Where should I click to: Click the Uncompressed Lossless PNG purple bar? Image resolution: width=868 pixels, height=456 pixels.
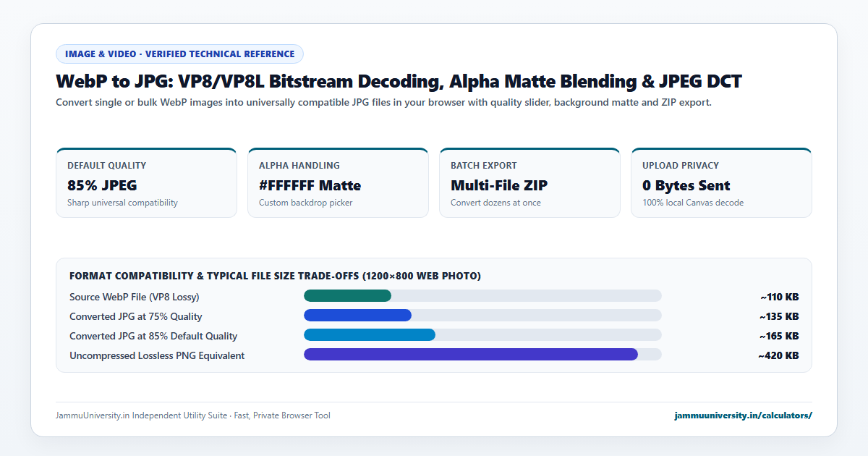[471, 355]
